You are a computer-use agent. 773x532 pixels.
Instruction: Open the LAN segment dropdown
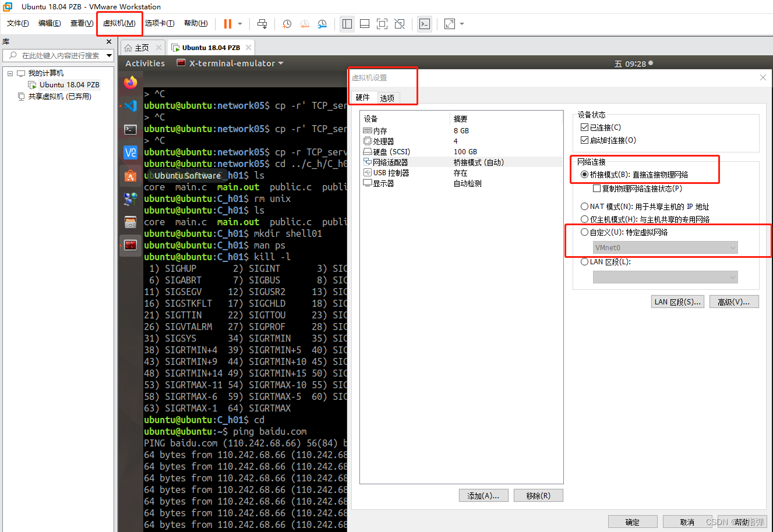point(665,277)
